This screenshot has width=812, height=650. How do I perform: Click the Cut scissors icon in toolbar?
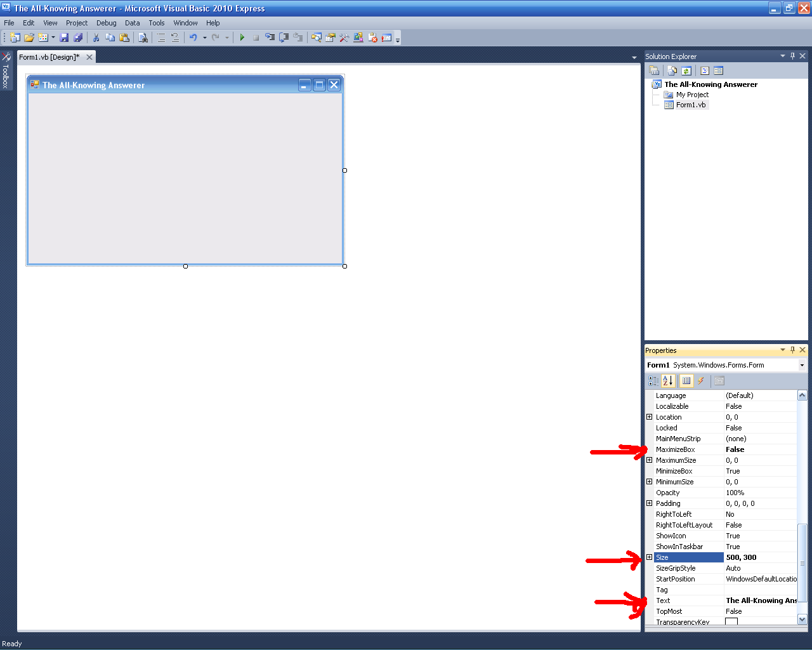pyautogui.click(x=96, y=38)
